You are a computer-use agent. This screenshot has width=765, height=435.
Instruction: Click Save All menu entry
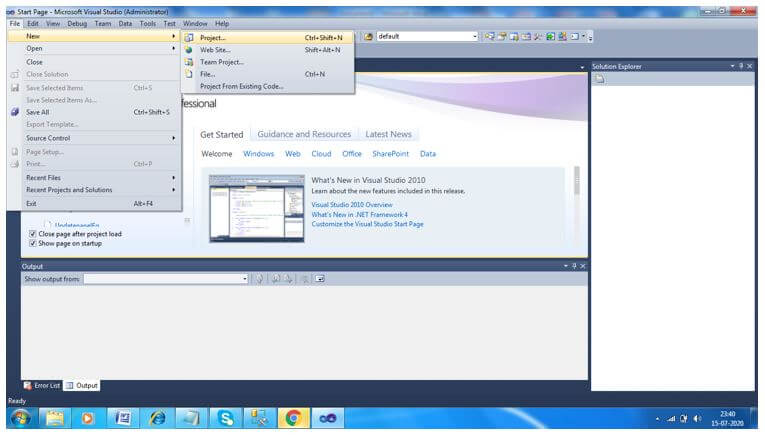click(x=95, y=112)
